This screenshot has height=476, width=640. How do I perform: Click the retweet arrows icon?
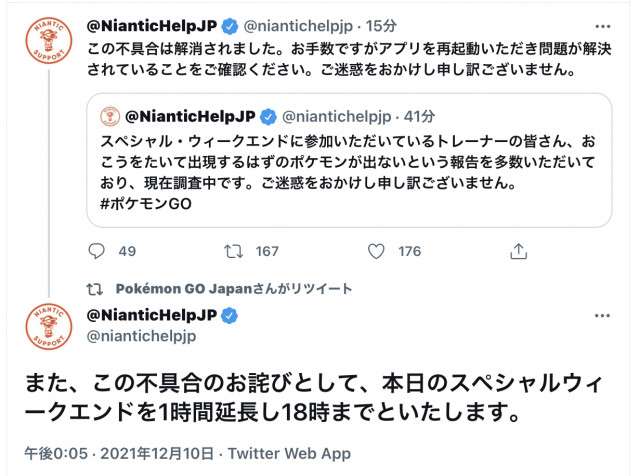235,251
